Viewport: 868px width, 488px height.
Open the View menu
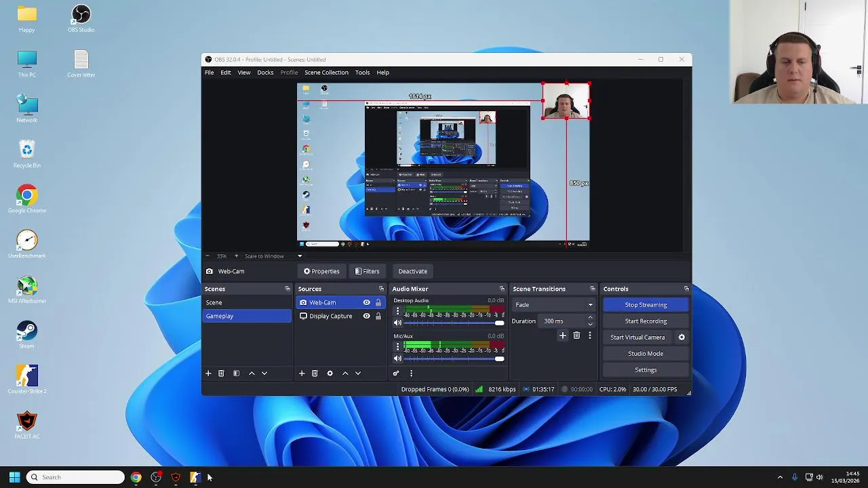click(244, 73)
